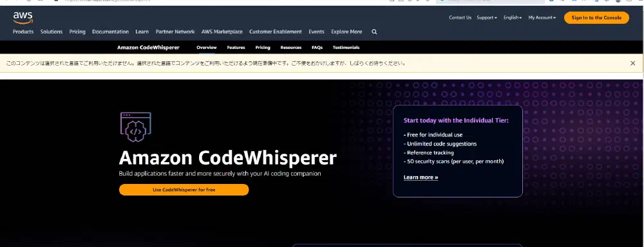Open the AWS Marketplace menu
Screen dimensions: 644x247
222,32
